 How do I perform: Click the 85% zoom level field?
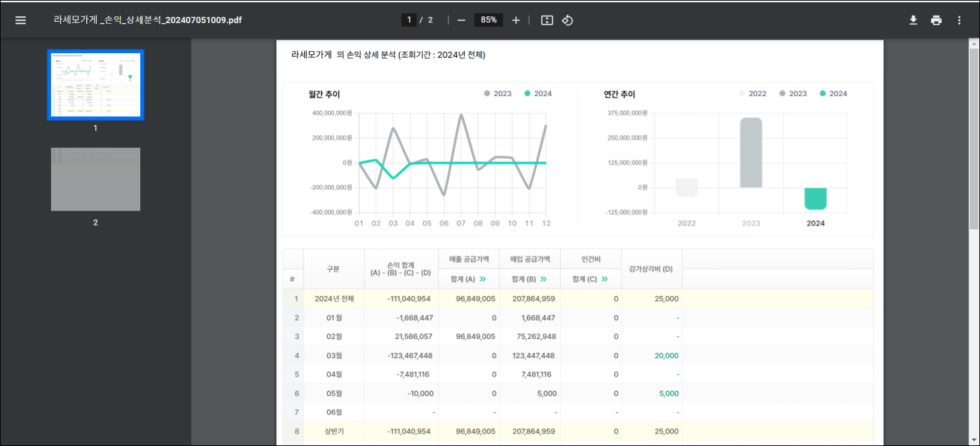coord(488,20)
